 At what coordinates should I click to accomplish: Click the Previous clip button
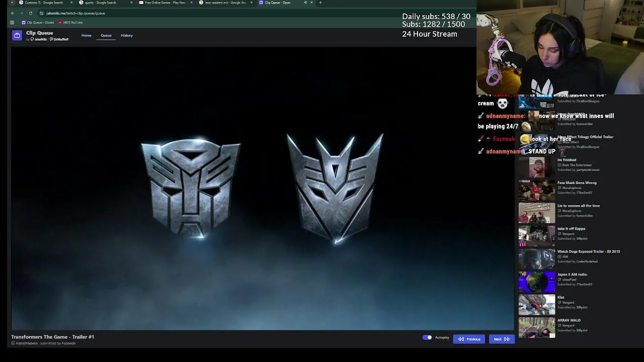[469, 339]
